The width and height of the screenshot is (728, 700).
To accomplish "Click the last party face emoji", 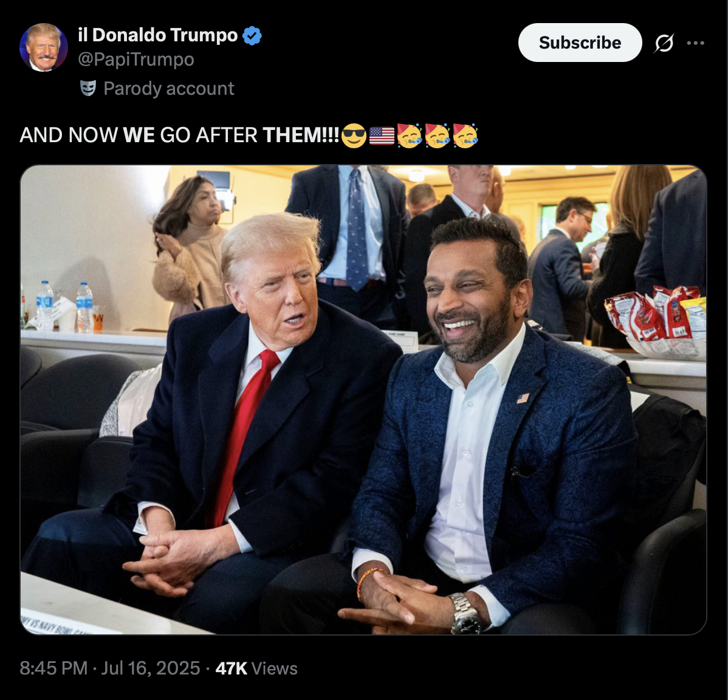I will (465, 136).
